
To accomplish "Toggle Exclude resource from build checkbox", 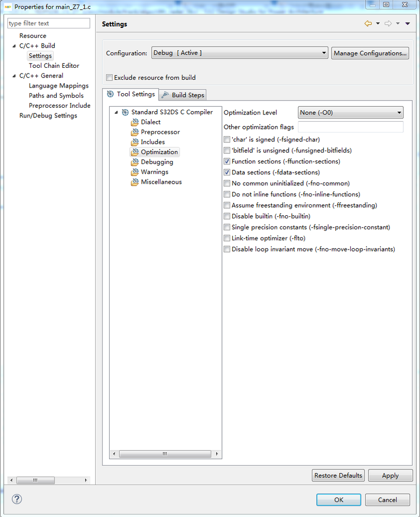I will tap(109, 78).
